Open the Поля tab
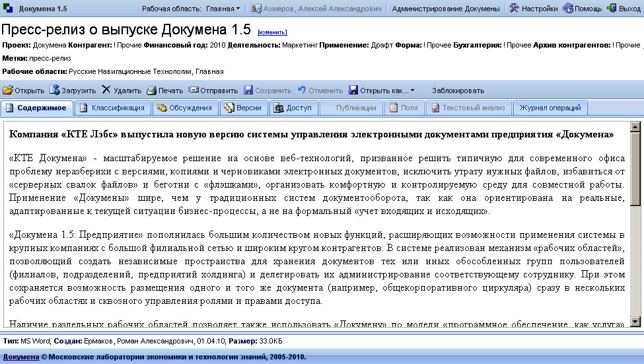This screenshot has height=364, width=644. [x=404, y=108]
